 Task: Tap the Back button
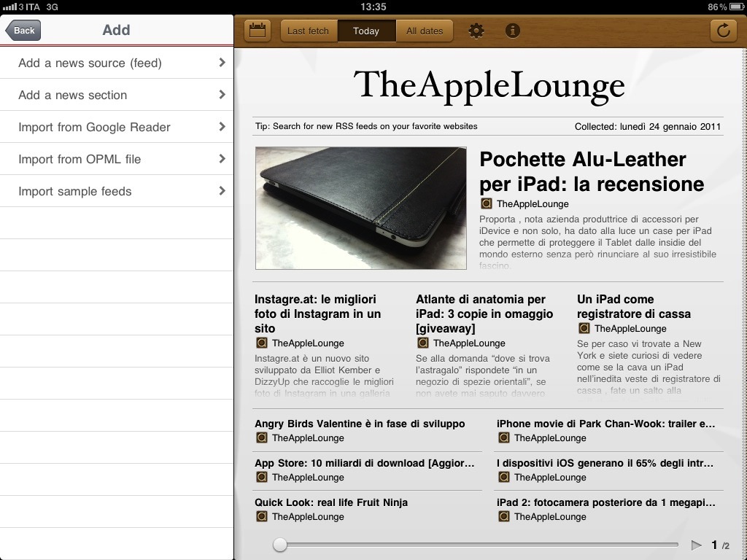pyautogui.click(x=23, y=31)
